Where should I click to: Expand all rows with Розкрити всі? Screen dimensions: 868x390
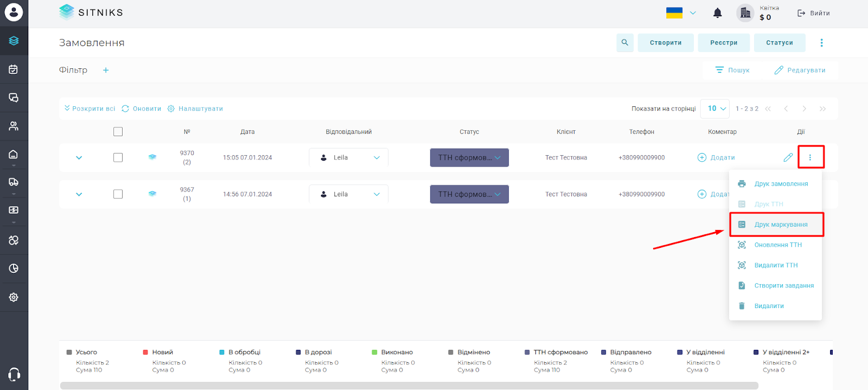click(x=90, y=108)
